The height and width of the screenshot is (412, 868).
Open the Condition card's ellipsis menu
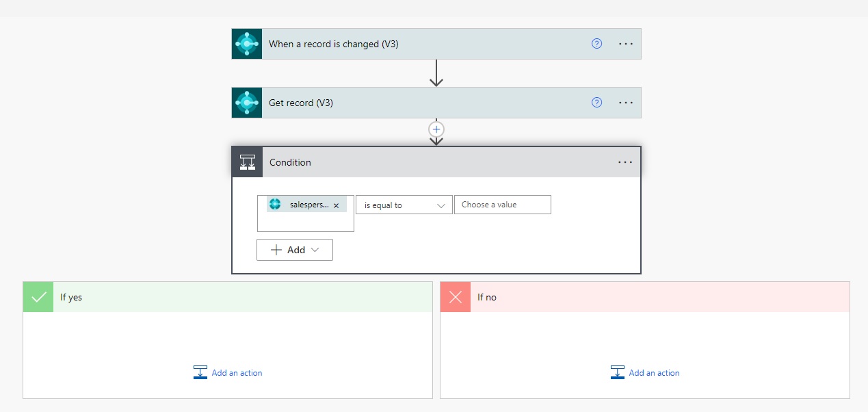(x=626, y=162)
